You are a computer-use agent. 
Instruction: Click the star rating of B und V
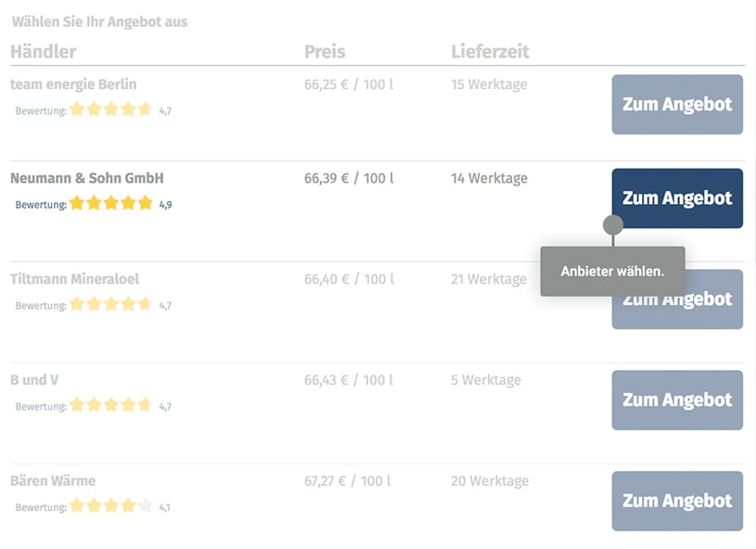(x=110, y=405)
